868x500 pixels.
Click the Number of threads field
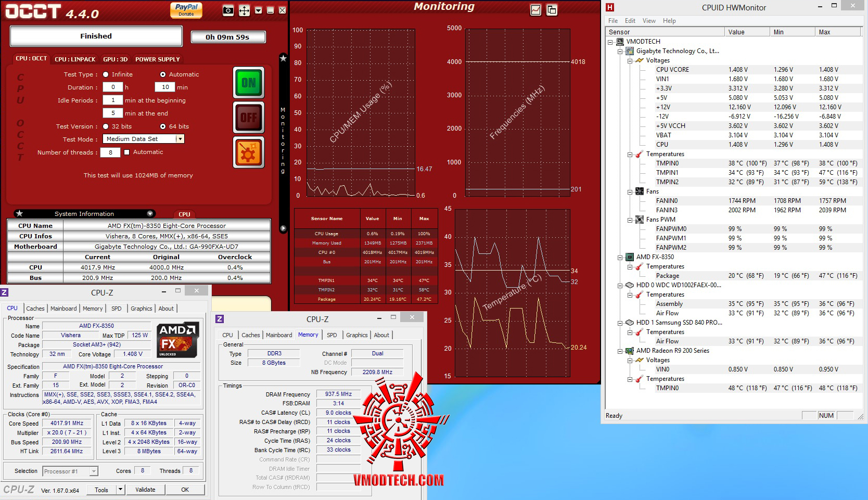tap(110, 152)
